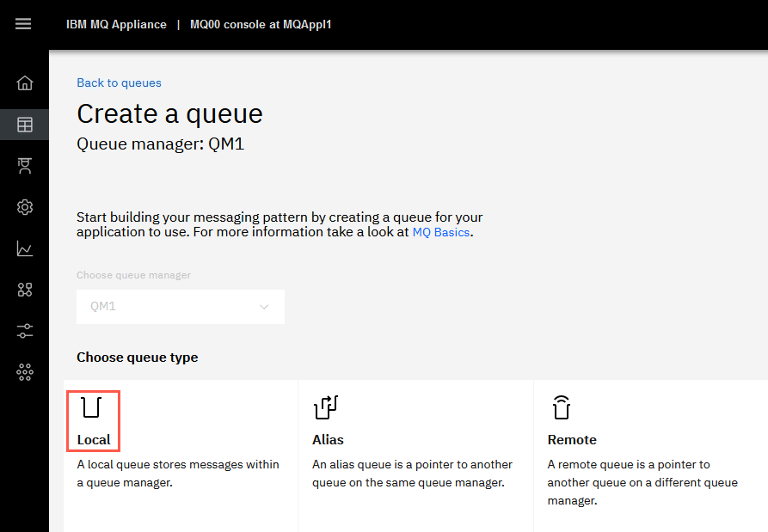Click the alias queue description text
This screenshot has height=532, width=768.
(413, 474)
